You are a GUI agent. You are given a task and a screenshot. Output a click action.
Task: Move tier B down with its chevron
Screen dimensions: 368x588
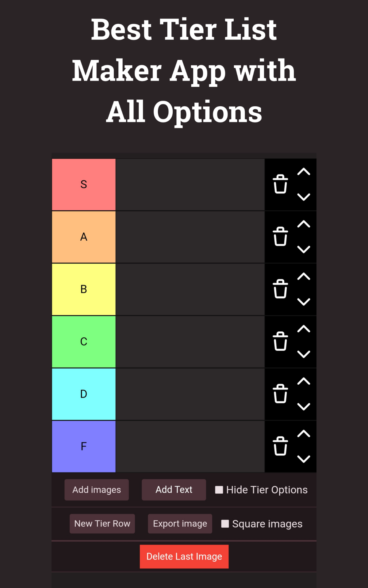304,302
